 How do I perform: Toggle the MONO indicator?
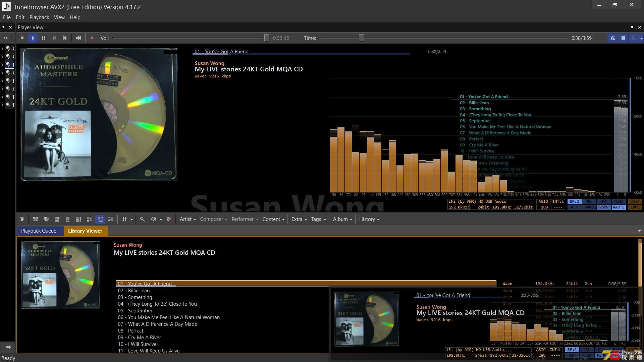coord(619,202)
